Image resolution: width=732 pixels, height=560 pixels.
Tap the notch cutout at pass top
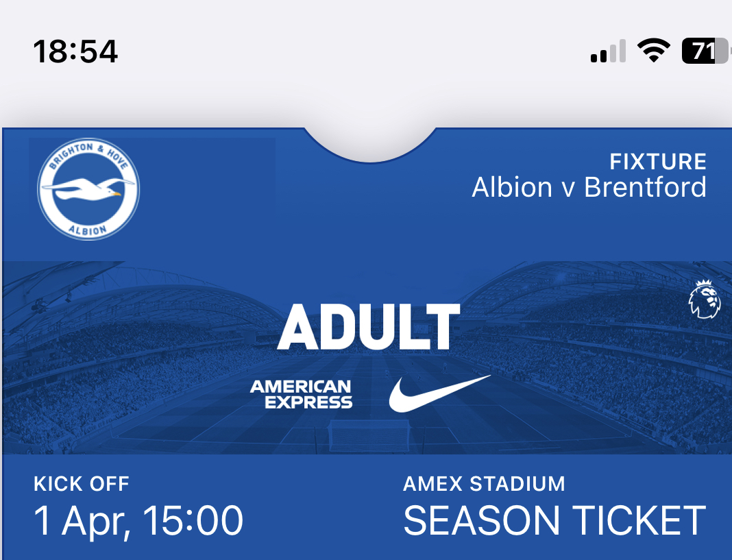[x=369, y=143]
